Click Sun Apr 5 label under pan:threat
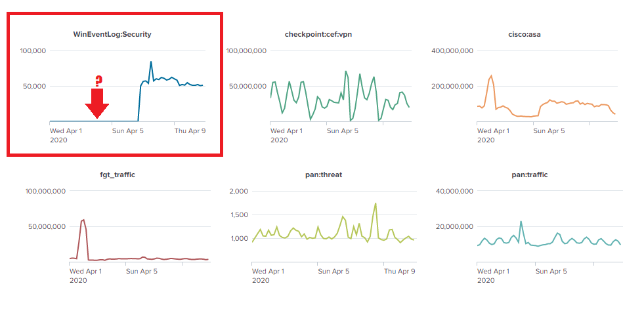 (x=334, y=270)
